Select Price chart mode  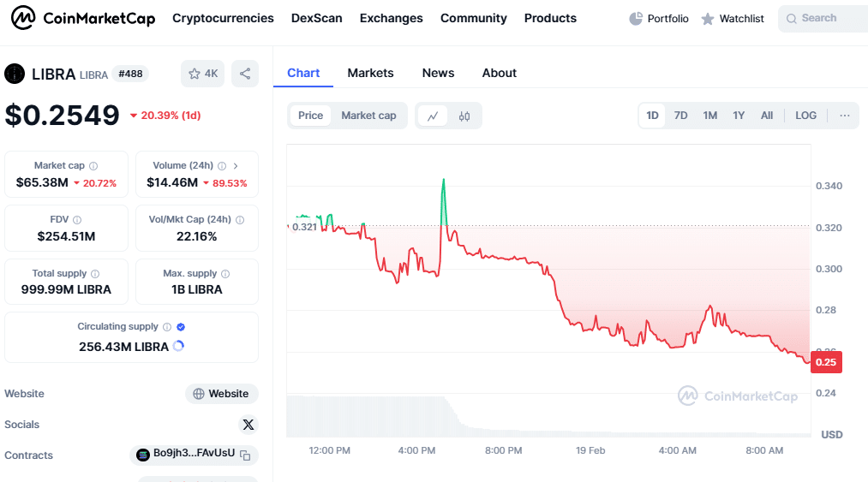pos(310,116)
